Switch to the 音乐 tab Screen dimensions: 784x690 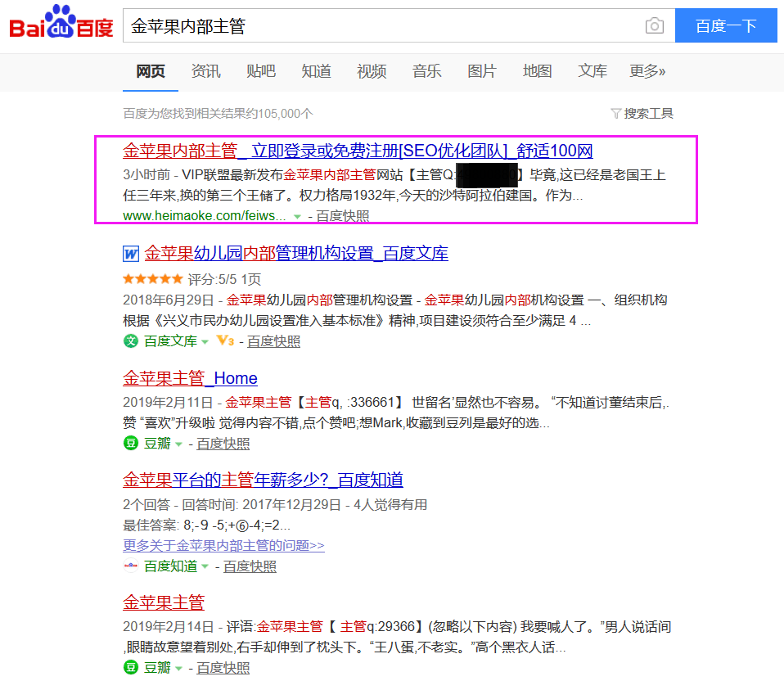click(x=426, y=71)
